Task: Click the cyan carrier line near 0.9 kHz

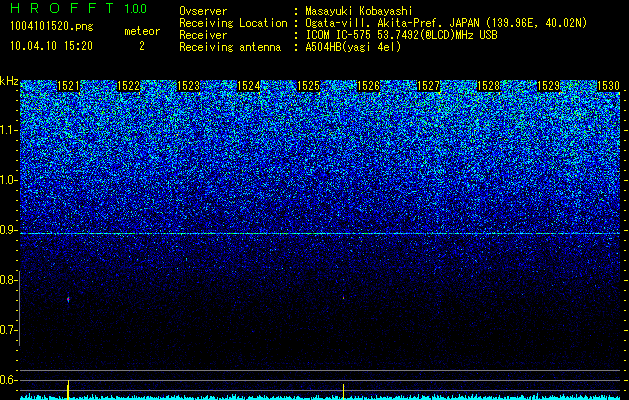Action: [x=320, y=233]
